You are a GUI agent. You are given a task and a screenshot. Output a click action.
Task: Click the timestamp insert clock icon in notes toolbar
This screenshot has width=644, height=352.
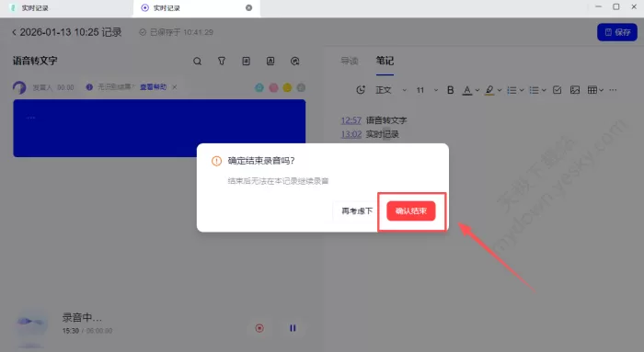pyautogui.click(x=361, y=90)
